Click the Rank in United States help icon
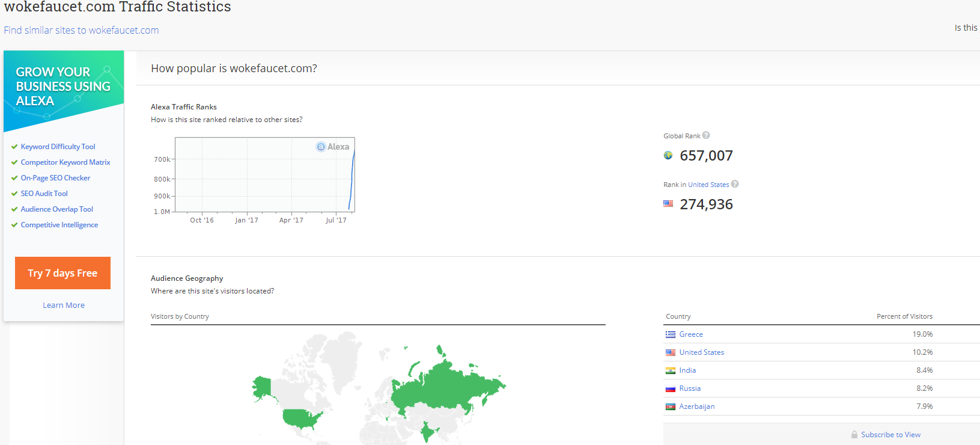 click(x=735, y=184)
